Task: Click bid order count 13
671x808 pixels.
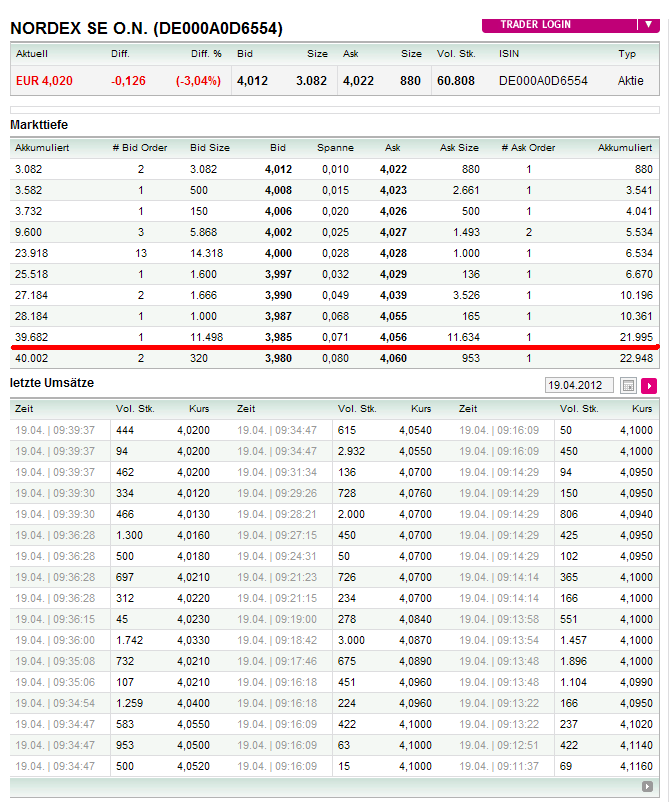Action: coord(141,254)
